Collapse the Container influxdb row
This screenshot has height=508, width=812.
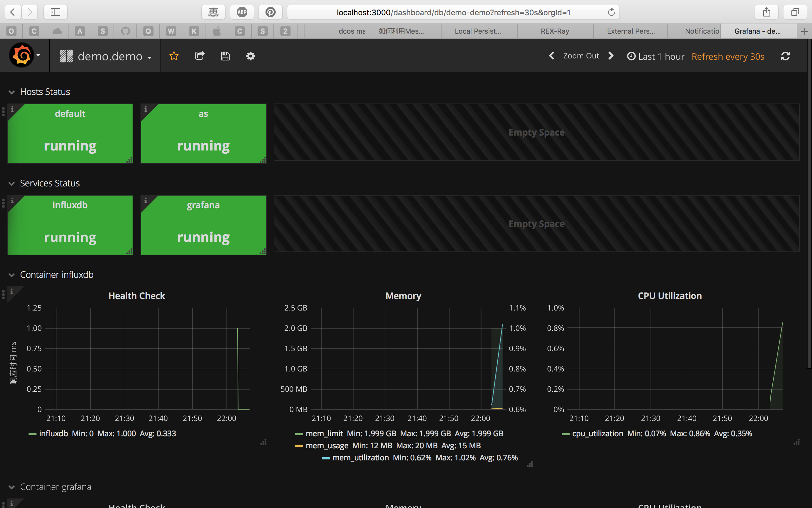tap(11, 275)
